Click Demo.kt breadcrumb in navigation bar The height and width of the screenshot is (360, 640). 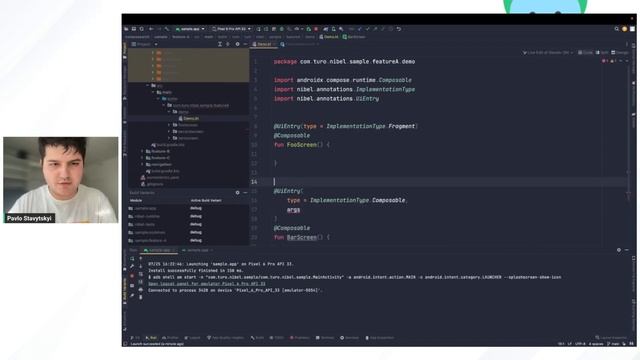tap(329, 37)
